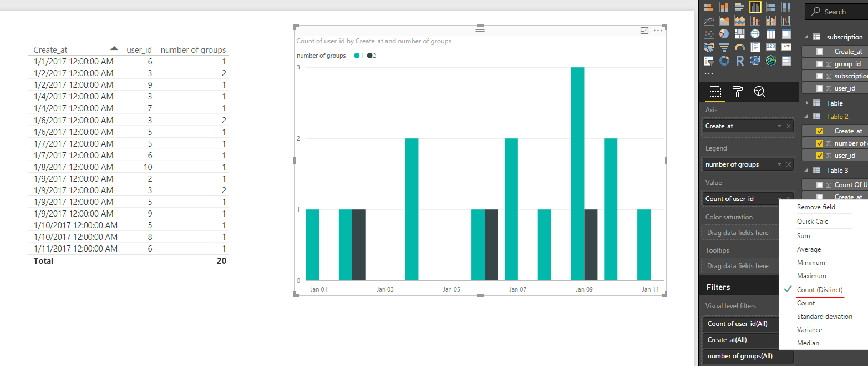
Task: Open the Analytics magnifier pane
Action: tap(759, 92)
